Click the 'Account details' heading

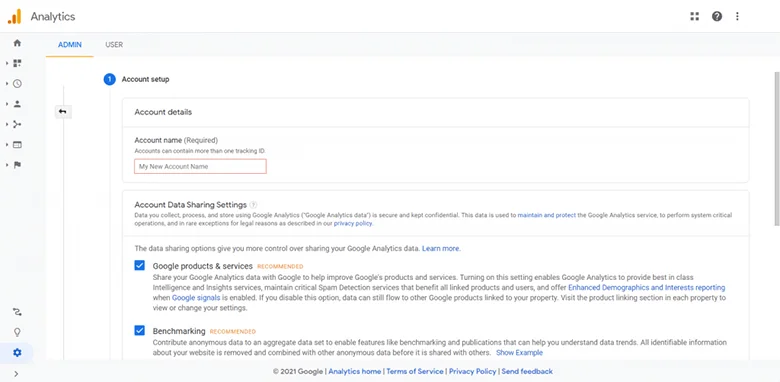point(163,112)
